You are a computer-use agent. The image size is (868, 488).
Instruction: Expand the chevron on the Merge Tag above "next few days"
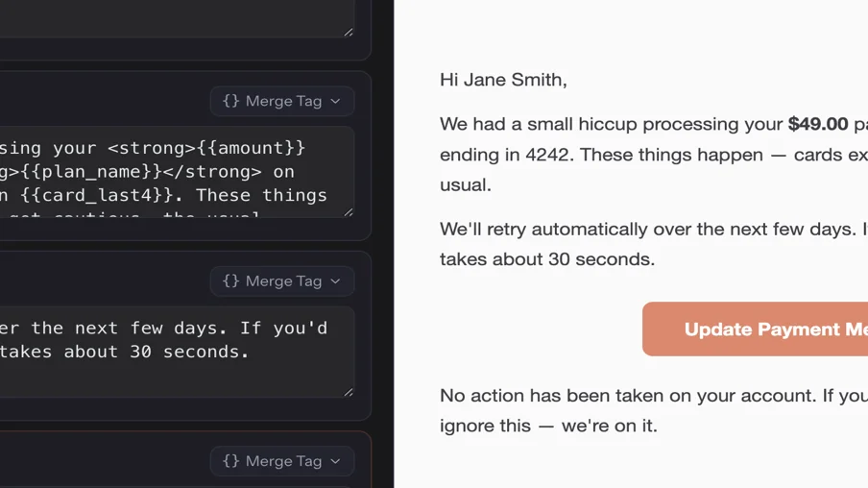[335, 281]
